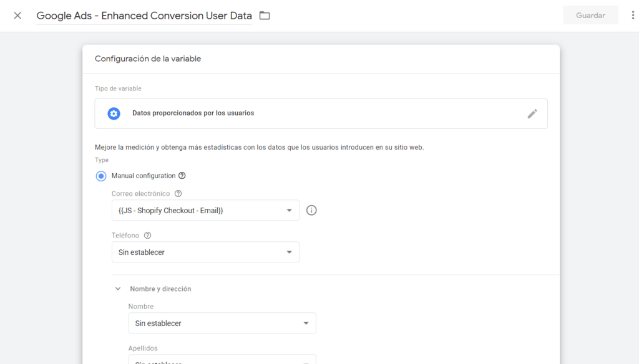639x364 pixels.
Task: Click the Guardar button
Action: [x=590, y=16]
